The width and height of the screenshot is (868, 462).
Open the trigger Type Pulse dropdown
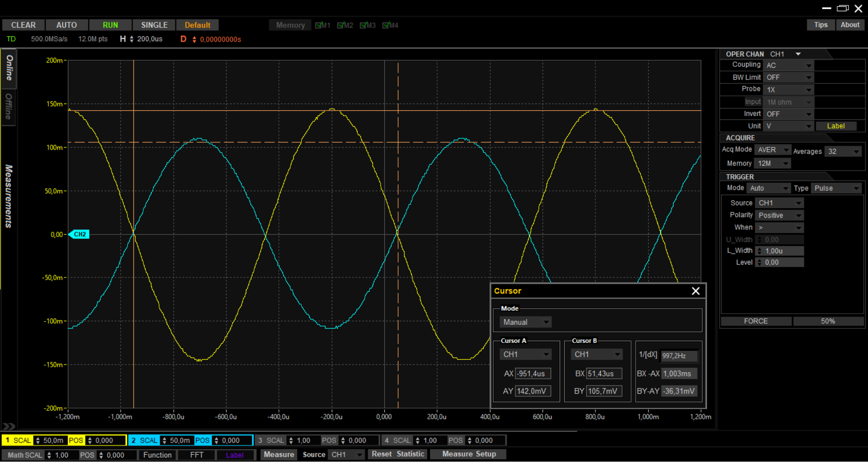point(836,188)
